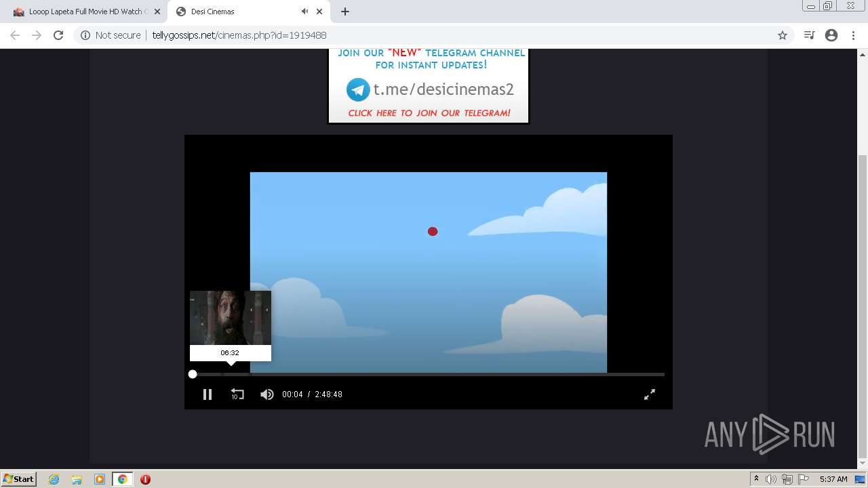The width and height of the screenshot is (868, 488).
Task: Enter fullscreen video mode
Action: pos(649,394)
